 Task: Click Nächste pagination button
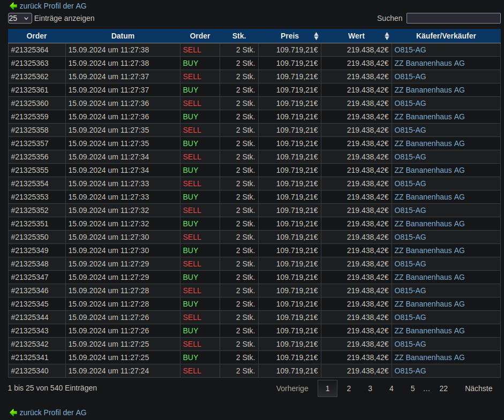tap(479, 388)
